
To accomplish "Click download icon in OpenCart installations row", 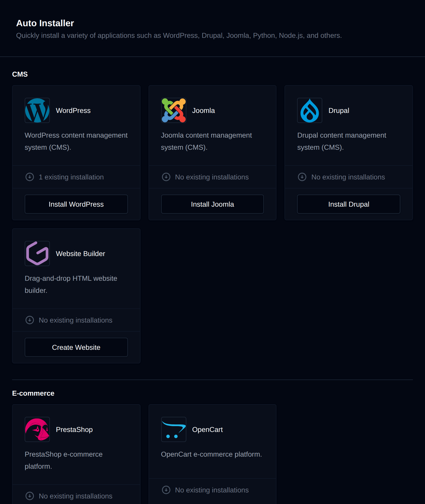I will 166,490.
